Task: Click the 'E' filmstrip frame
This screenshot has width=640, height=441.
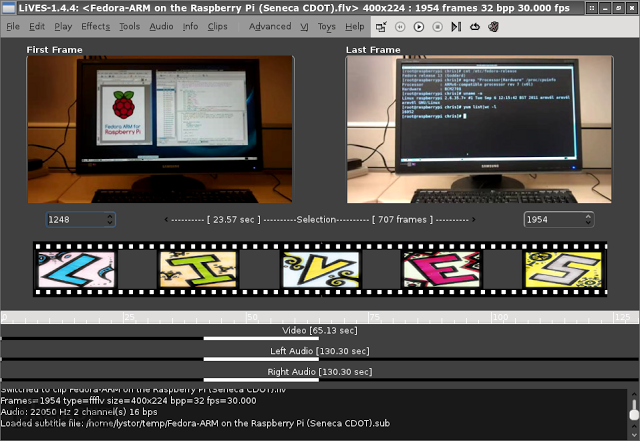Action: pyautogui.click(x=441, y=270)
